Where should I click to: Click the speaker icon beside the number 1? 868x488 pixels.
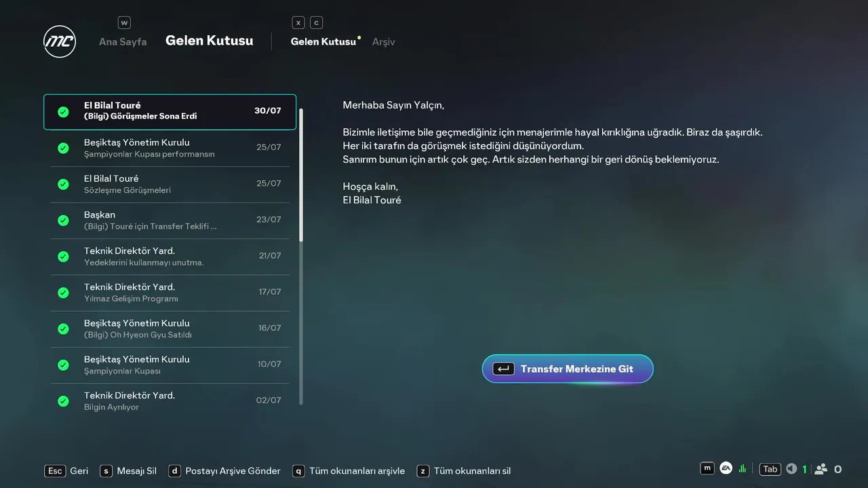point(791,469)
